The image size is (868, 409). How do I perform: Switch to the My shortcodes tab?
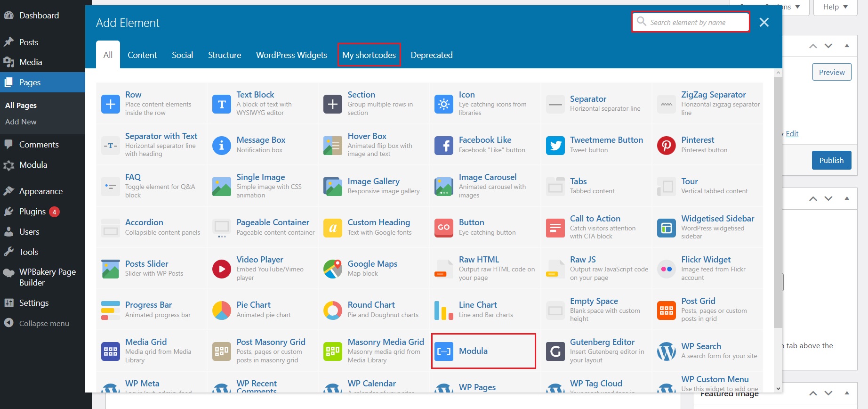coord(369,55)
